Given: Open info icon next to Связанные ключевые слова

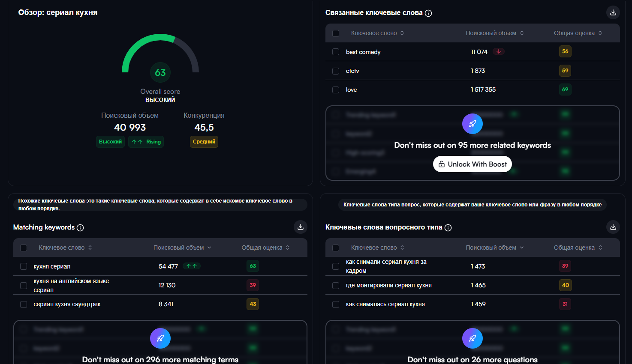Looking at the screenshot, I should coord(428,13).
